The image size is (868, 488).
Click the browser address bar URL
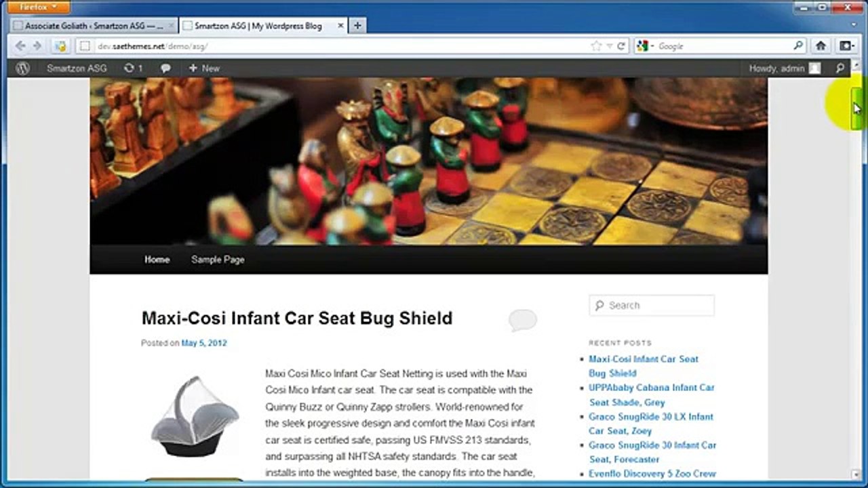(153, 46)
